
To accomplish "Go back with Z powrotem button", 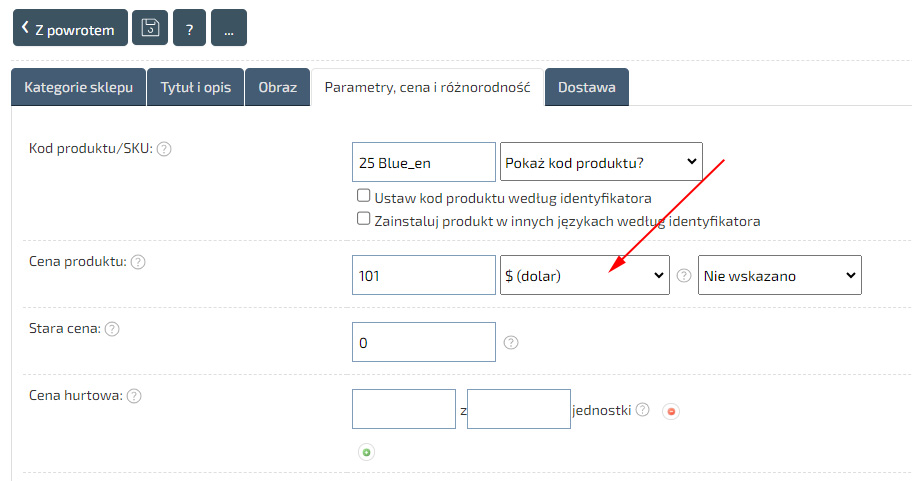I will coord(70,29).
